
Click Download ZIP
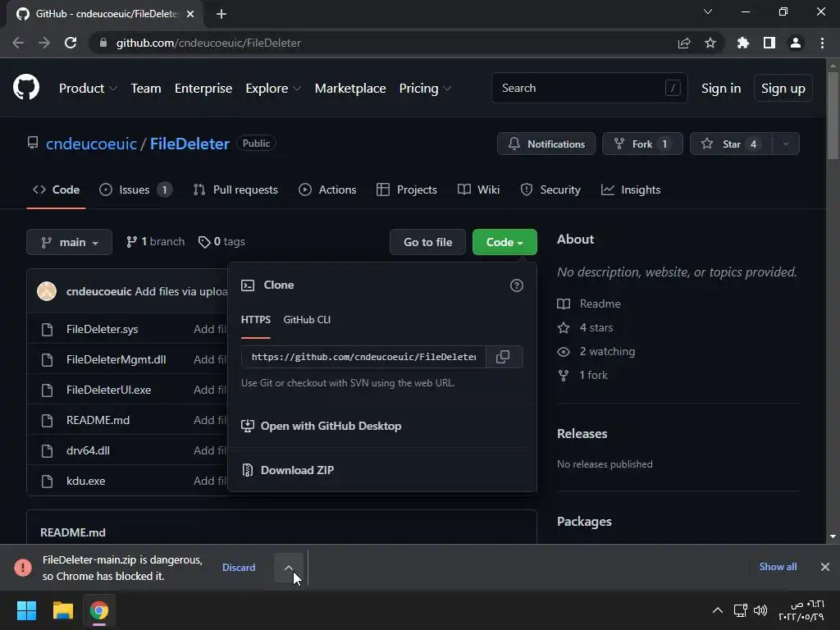coord(288,470)
